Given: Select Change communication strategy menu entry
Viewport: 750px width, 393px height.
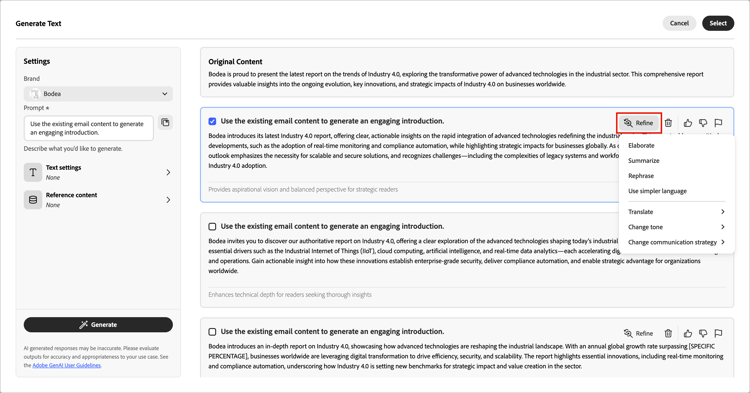Looking at the screenshot, I should (672, 242).
